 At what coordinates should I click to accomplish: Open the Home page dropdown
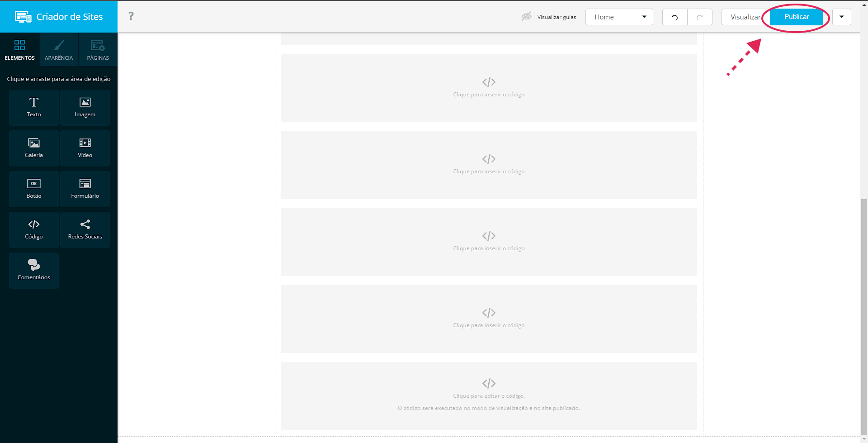pyautogui.click(x=619, y=17)
